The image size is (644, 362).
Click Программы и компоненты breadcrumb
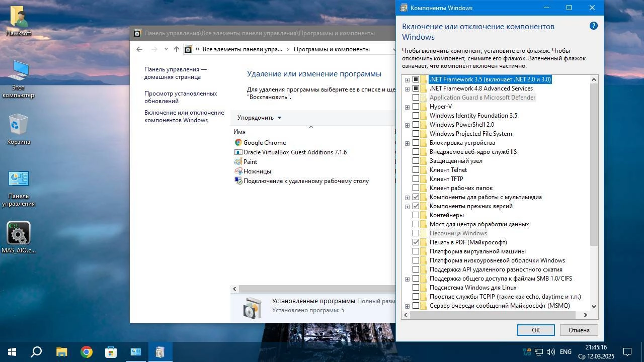click(332, 49)
